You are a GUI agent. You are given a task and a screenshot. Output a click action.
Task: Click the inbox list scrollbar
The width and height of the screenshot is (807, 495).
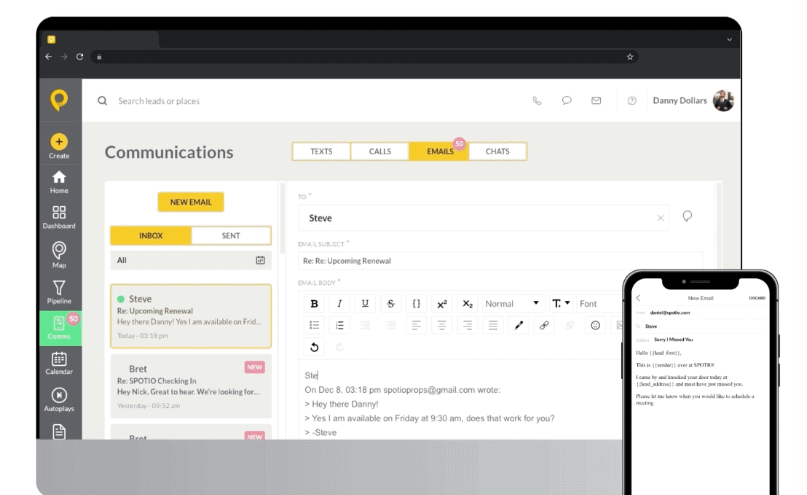(x=282, y=218)
